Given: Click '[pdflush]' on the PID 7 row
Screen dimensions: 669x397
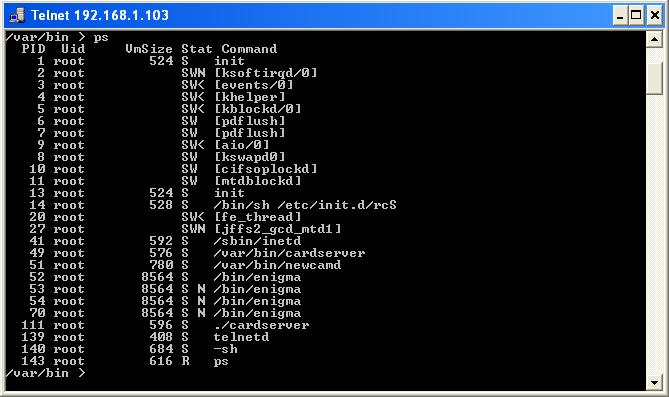Looking at the screenshot, I should tap(250, 133).
